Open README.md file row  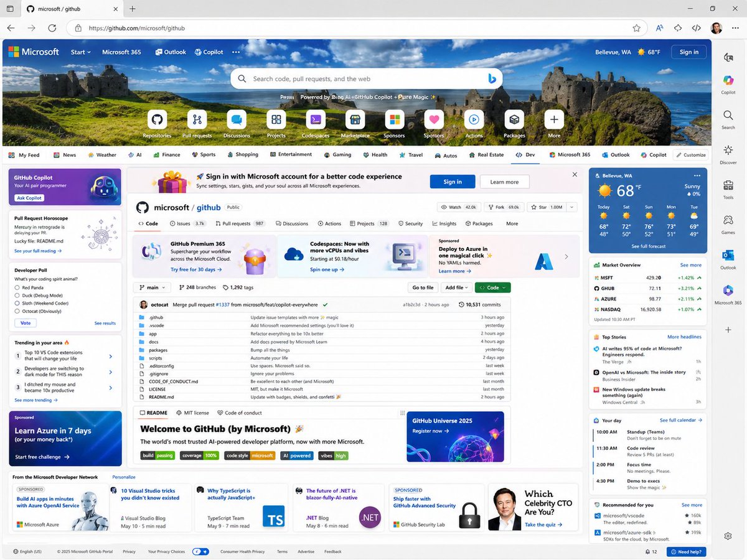click(322, 397)
